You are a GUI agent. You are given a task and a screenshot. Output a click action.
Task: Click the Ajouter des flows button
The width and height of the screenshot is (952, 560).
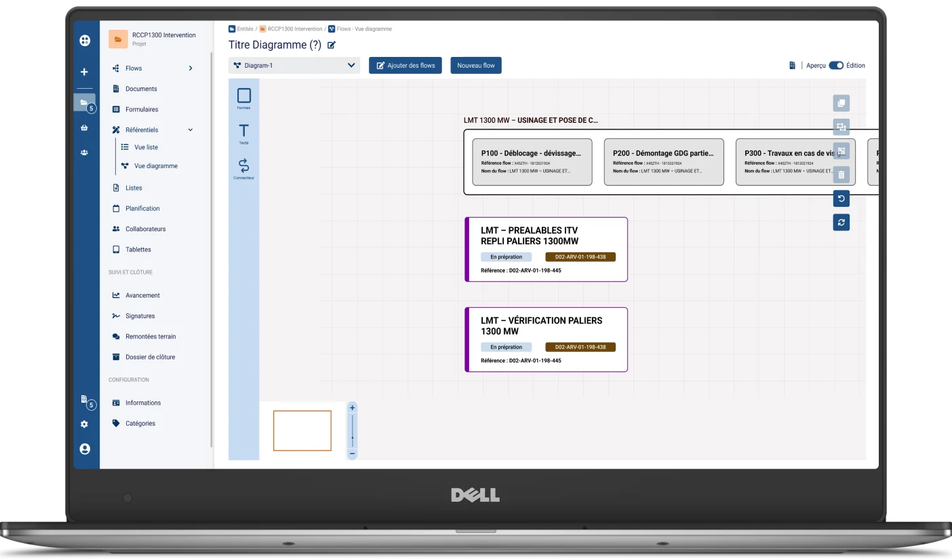[405, 66]
